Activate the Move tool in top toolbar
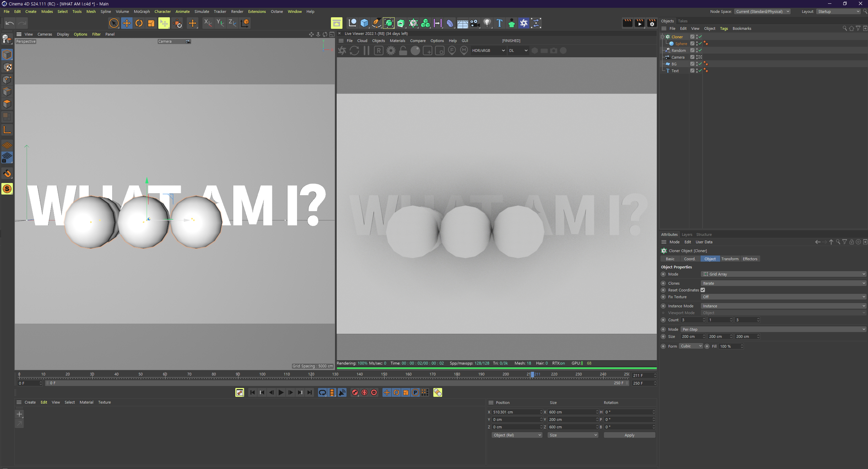 point(127,23)
